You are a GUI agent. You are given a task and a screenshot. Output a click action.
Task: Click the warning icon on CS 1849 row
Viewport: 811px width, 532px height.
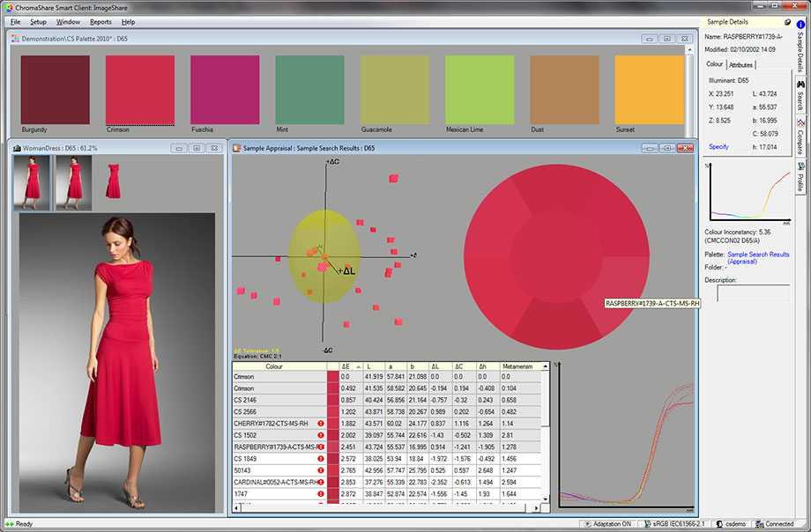[x=321, y=459]
